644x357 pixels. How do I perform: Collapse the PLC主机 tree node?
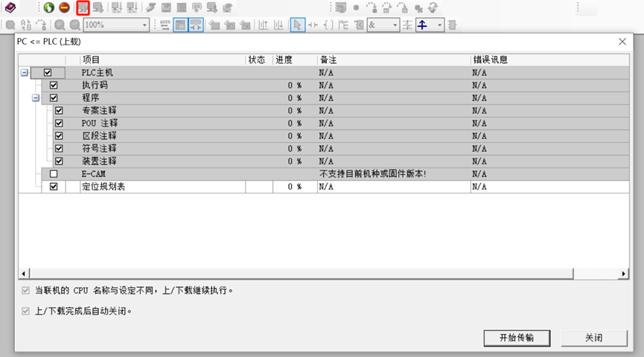pyautogui.click(x=25, y=73)
